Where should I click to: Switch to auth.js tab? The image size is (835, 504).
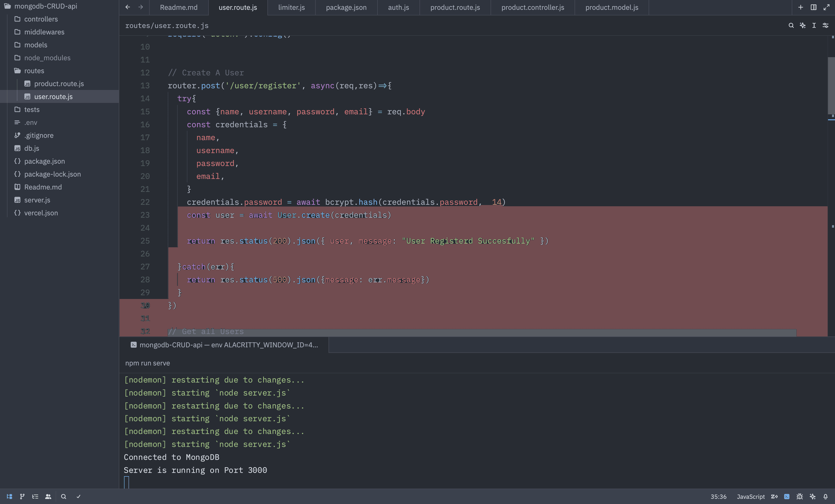click(x=399, y=7)
